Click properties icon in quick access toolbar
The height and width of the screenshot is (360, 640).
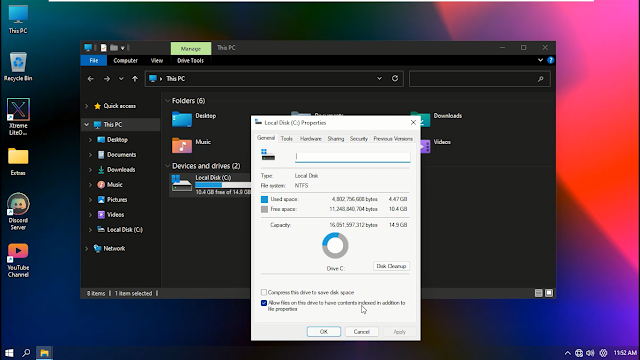104,48
